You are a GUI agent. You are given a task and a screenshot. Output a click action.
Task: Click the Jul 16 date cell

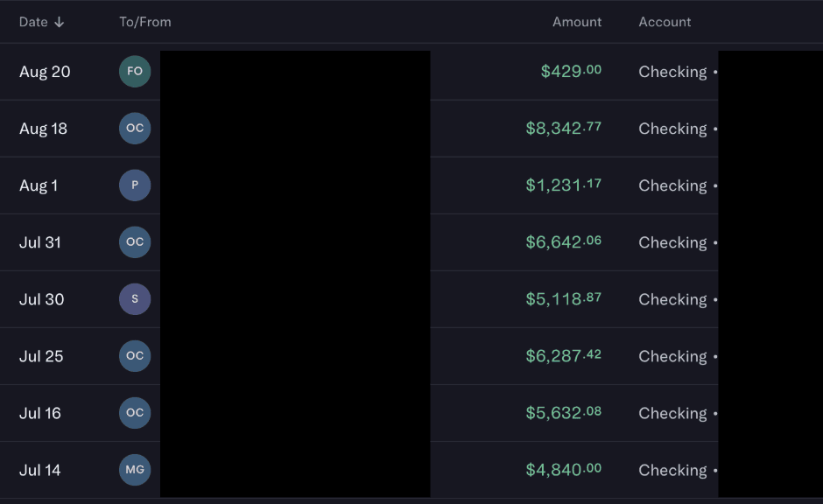tap(40, 413)
